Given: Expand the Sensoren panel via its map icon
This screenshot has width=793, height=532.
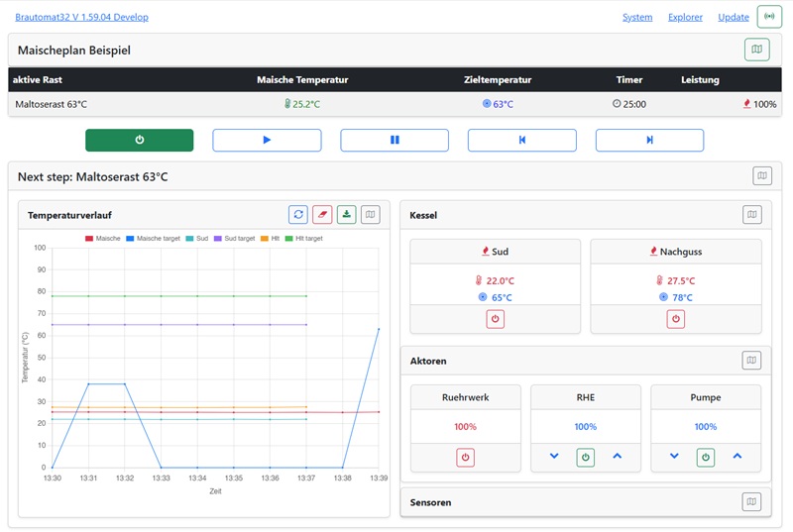Looking at the screenshot, I should pos(752,502).
